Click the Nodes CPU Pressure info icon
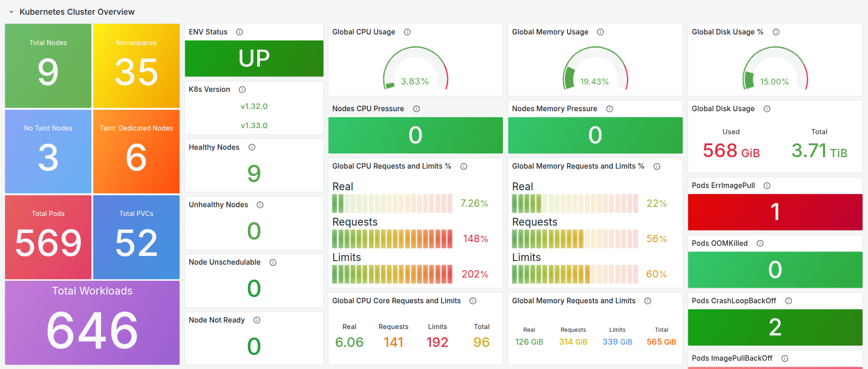 point(416,109)
